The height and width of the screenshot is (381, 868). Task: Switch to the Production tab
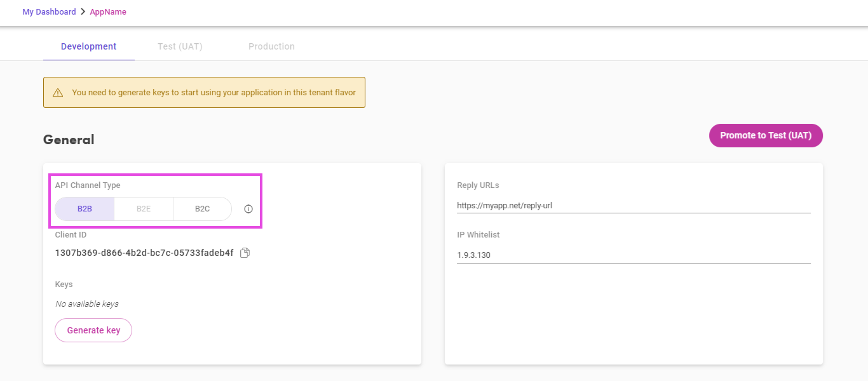click(x=271, y=46)
